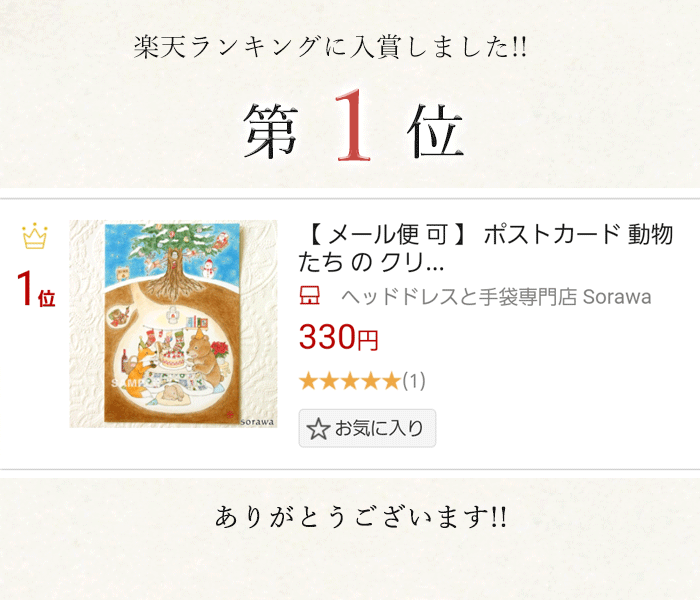Image resolution: width=700 pixels, height=600 pixels.
Task: Open the ポストカード 動物たち product title link
Action: click(487, 249)
